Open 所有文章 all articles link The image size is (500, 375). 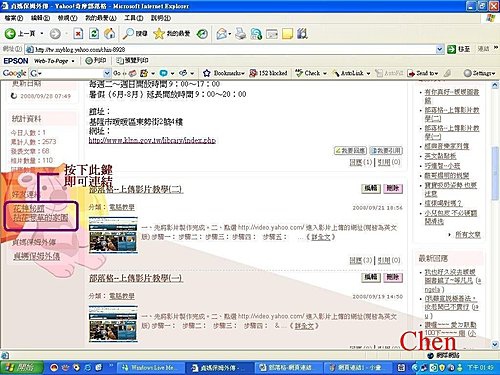[468, 235]
